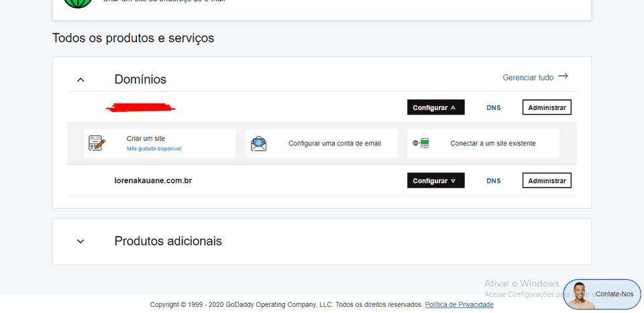Open the Contate-Nos chat button
Viewport: 644px width, 313px height.
coord(614,294)
